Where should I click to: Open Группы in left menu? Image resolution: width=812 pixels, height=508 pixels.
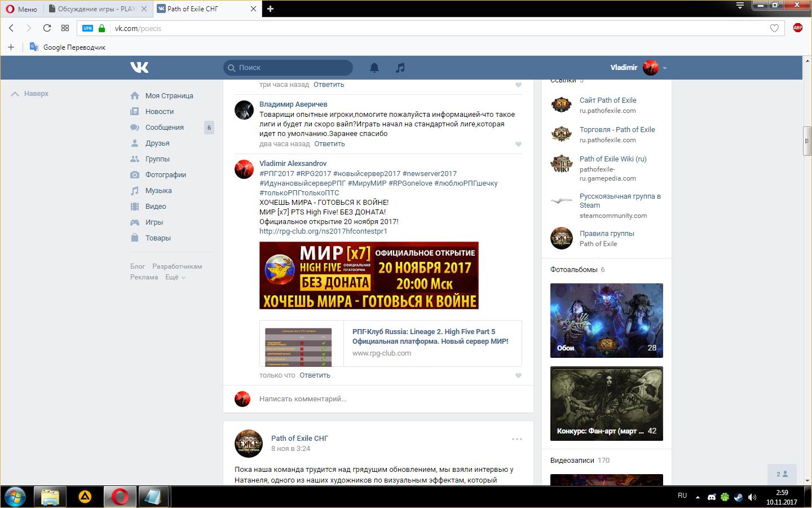coord(157,159)
